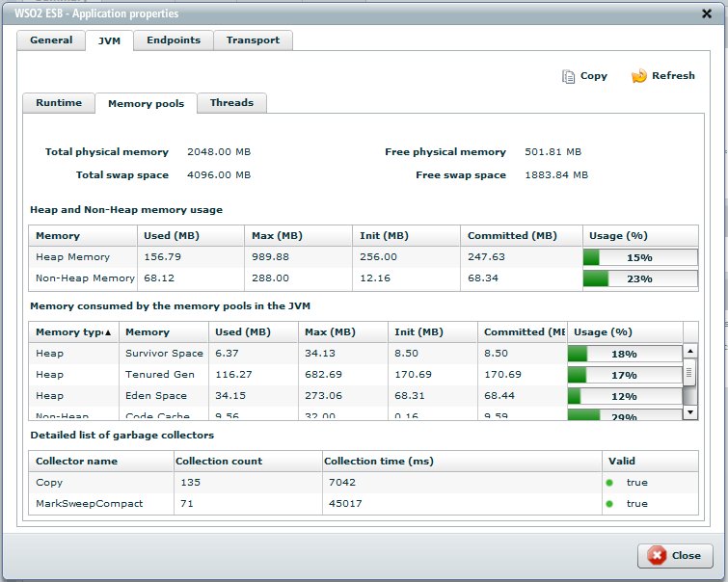The height and width of the screenshot is (582, 728).
Task: Click Code Cache 29% usage bar
Action: point(625,415)
